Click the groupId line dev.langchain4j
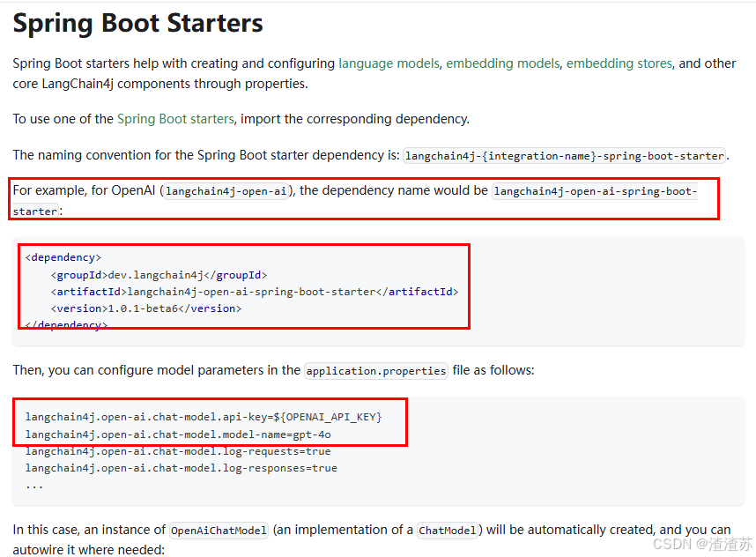 point(159,275)
